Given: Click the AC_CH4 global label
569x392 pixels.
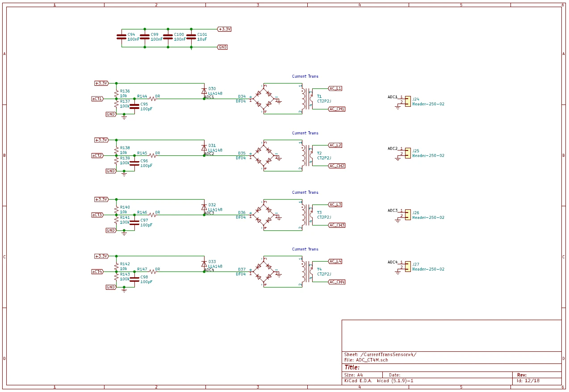Looking at the screenshot, I should [337, 282].
